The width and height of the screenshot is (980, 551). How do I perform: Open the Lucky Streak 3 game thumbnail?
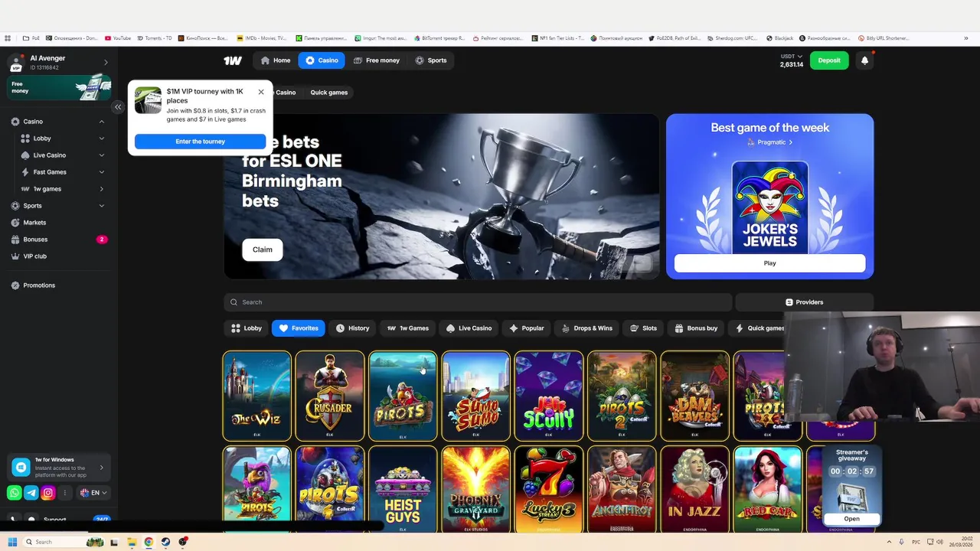click(549, 490)
